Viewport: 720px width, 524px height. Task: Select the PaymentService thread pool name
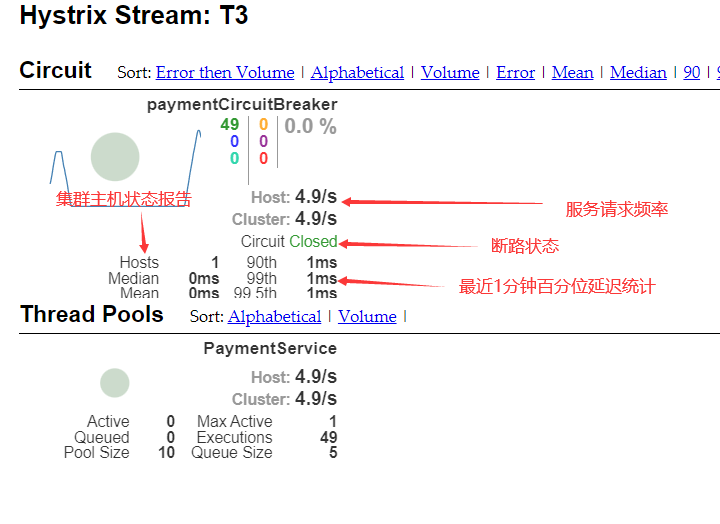click(270, 349)
